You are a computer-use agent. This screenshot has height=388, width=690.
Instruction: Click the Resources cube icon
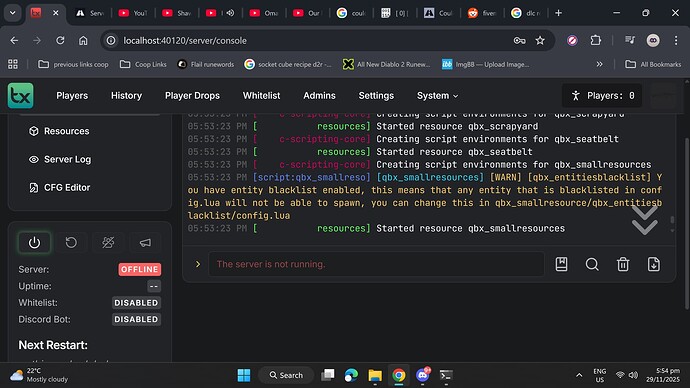tap(34, 131)
